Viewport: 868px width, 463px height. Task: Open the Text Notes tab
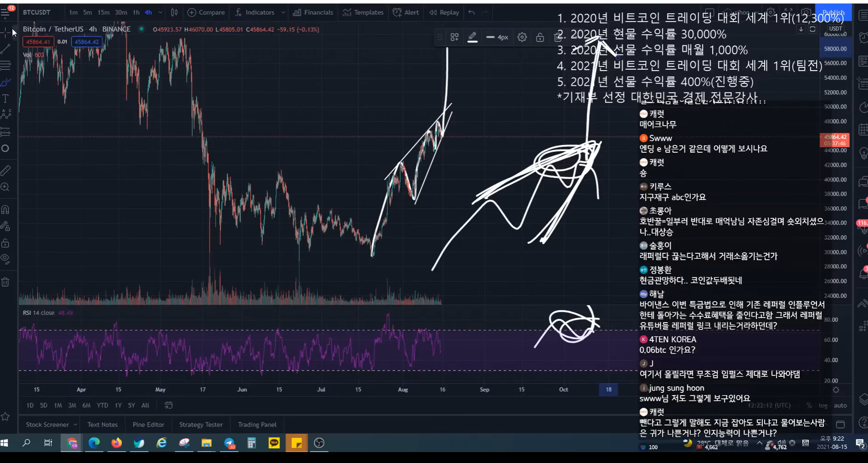(x=103, y=425)
